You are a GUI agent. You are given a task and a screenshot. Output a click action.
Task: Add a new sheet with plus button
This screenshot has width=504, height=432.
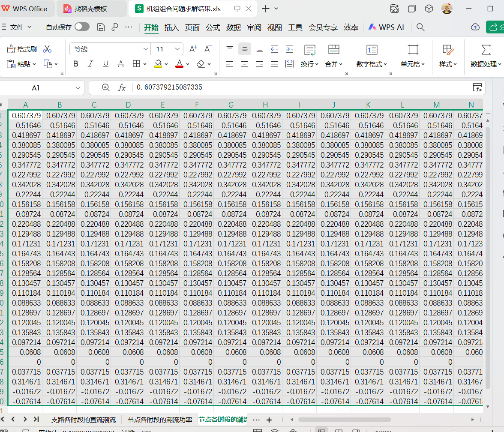click(269, 420)
